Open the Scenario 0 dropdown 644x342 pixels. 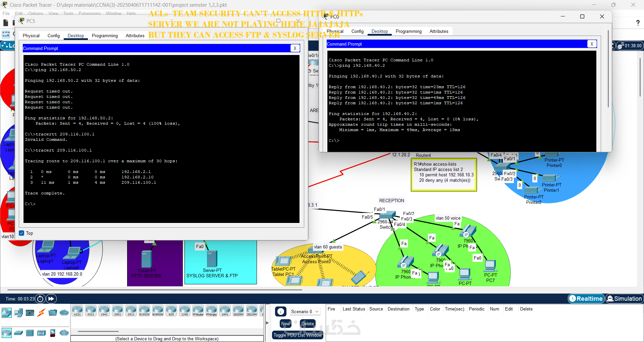[x=305, y=311]
